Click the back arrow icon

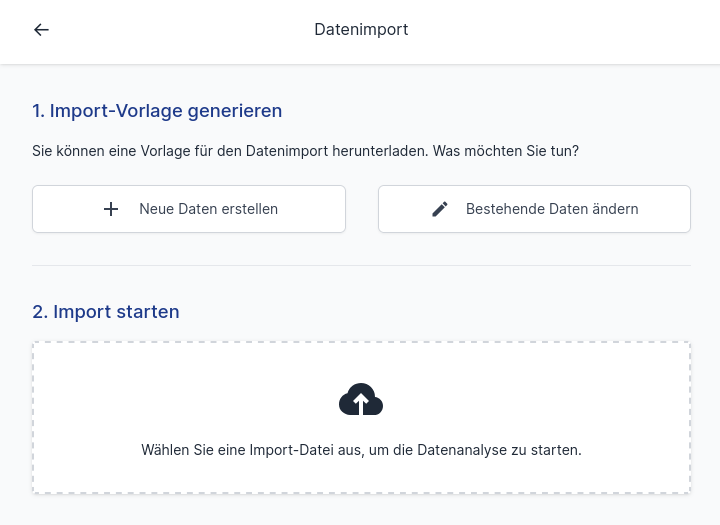[41, 30]
